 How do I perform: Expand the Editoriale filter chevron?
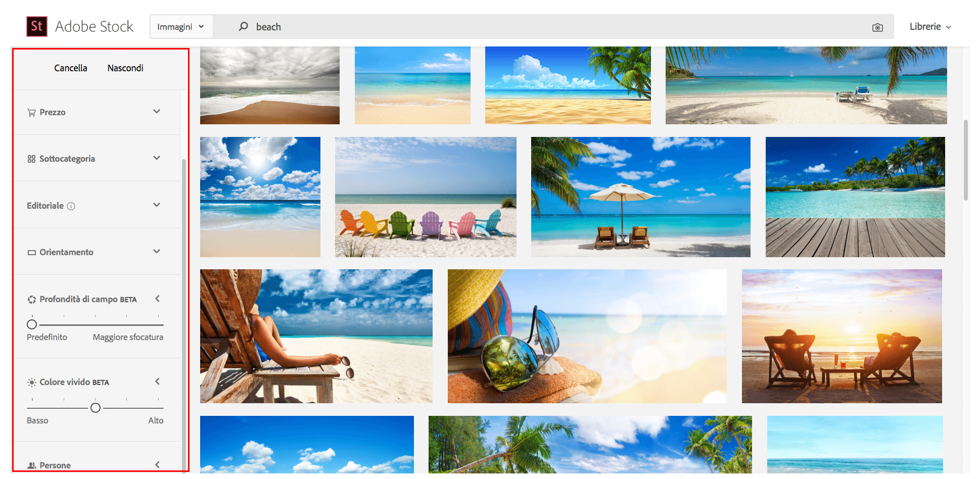157,205
